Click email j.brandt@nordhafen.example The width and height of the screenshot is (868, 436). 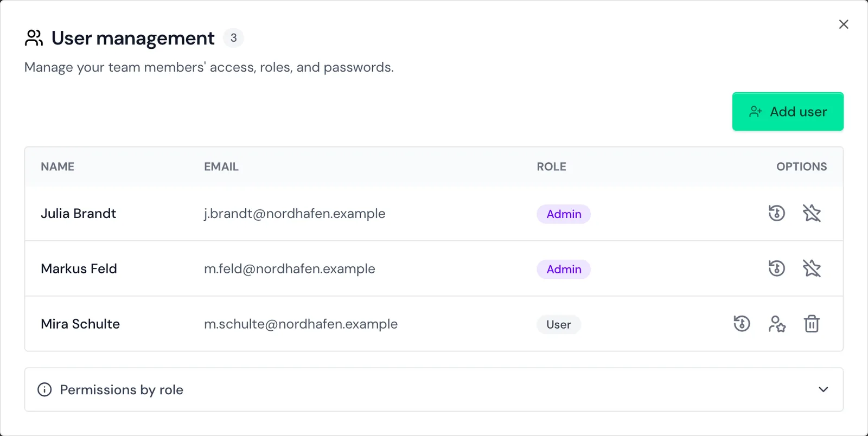[x=295, y=214]
